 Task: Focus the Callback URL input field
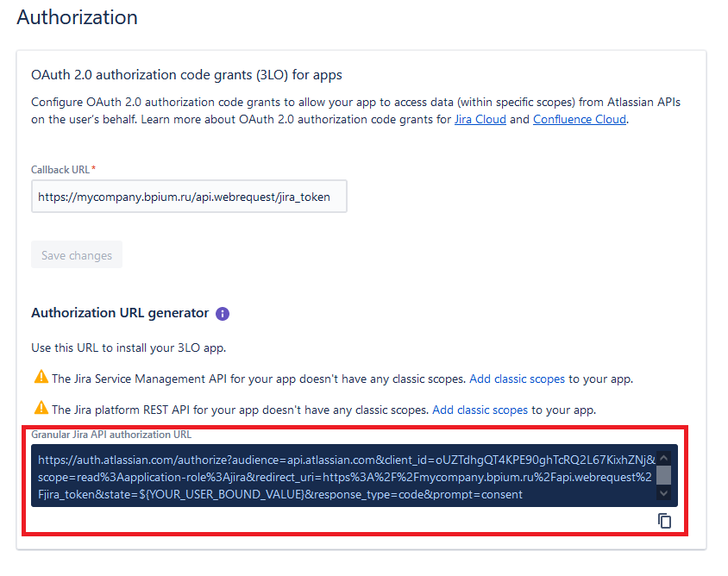pyautogui.click(x=189, y=197)
